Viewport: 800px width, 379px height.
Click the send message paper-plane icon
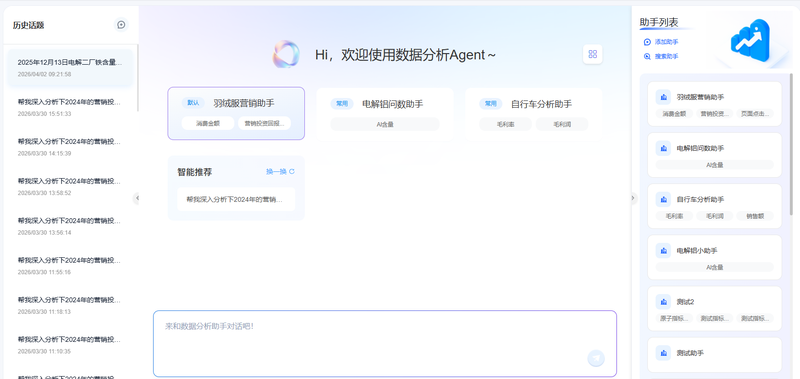pos(595,358)
